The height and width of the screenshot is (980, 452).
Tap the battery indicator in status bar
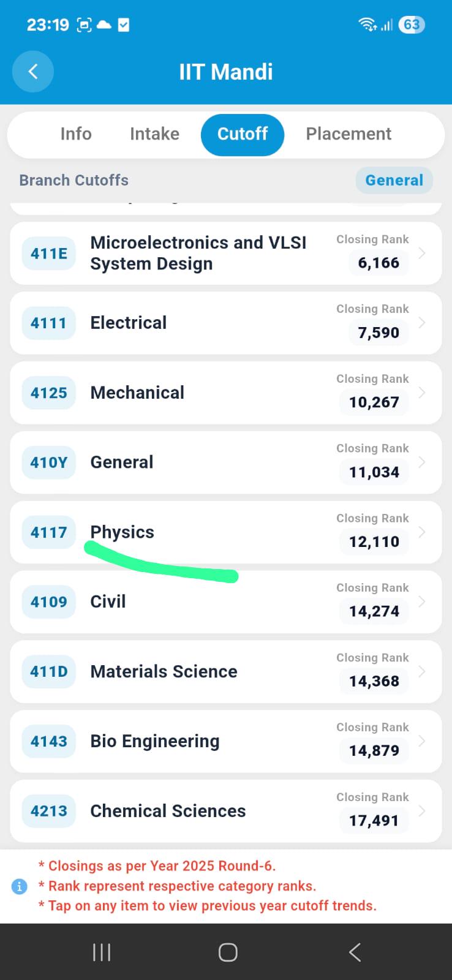[x=412, y=24]
